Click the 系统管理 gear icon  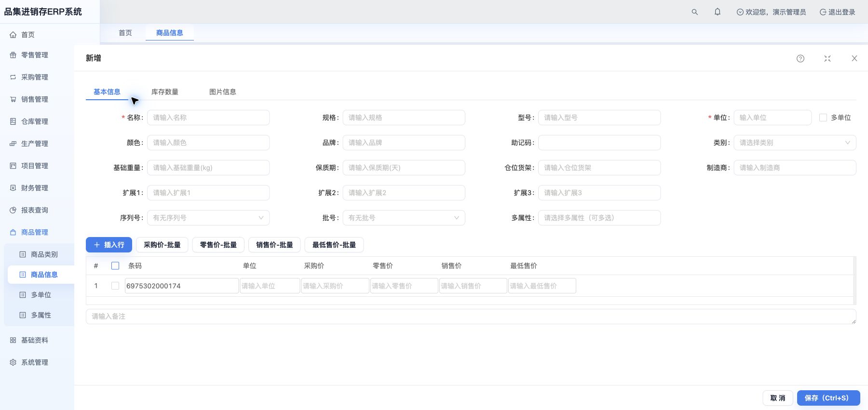point(13,362)
